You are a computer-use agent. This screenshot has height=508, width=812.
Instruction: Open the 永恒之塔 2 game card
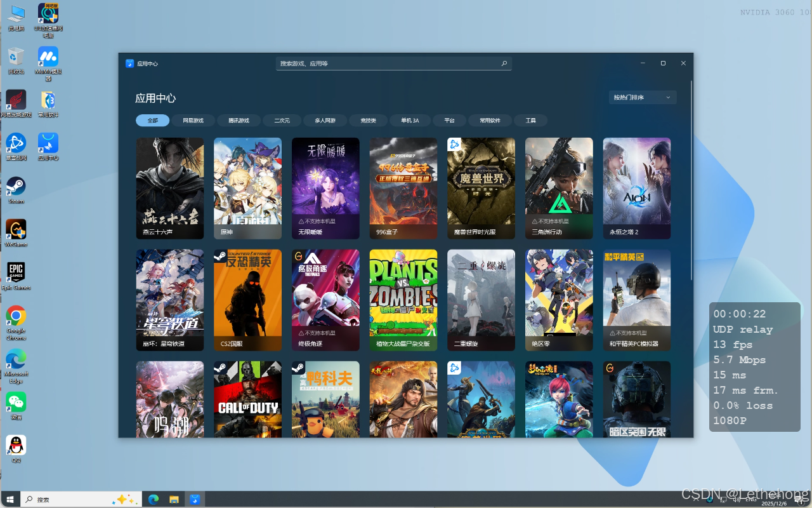637,188
